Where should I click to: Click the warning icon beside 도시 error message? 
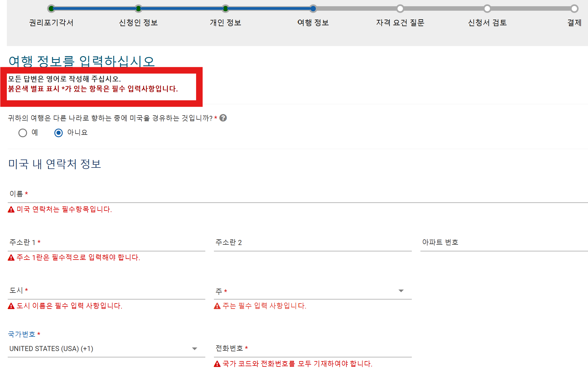click(11, 306)
